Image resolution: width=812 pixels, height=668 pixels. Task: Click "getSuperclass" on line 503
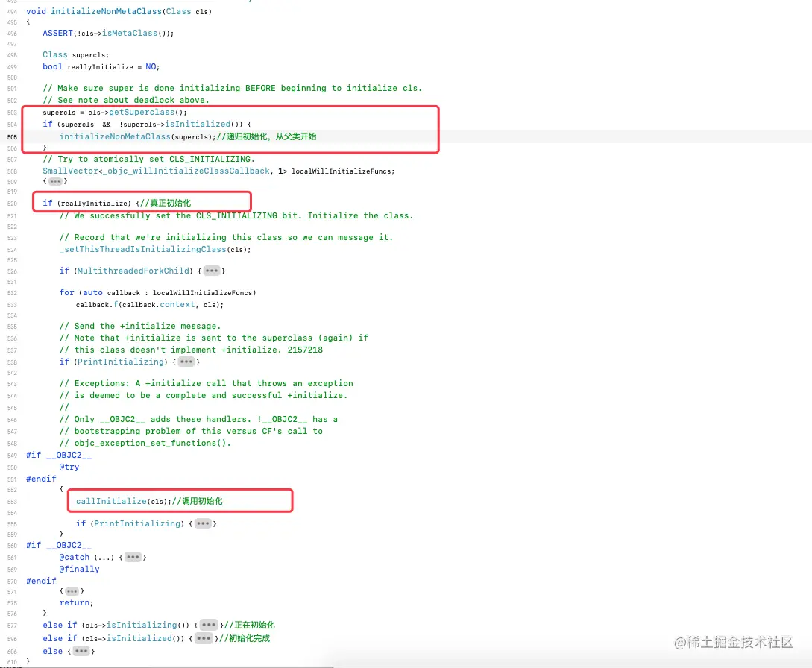click(x=142, y=112)
